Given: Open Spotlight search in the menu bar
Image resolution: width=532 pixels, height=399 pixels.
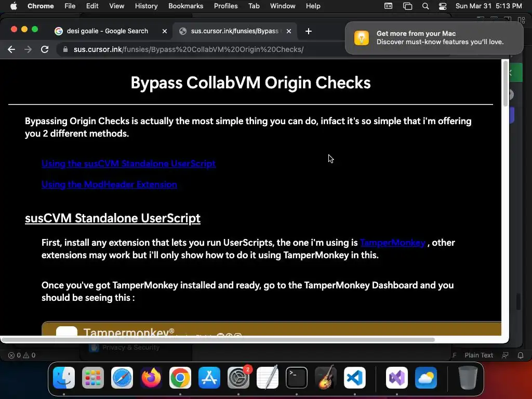Looking at the screenshot, I should pyautogui.click(x=425, y=6).
